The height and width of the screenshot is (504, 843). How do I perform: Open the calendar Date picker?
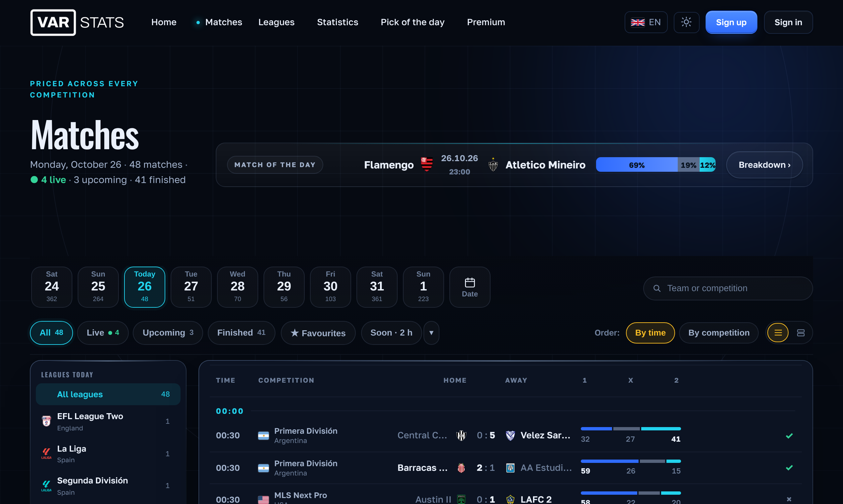(469, 287)
